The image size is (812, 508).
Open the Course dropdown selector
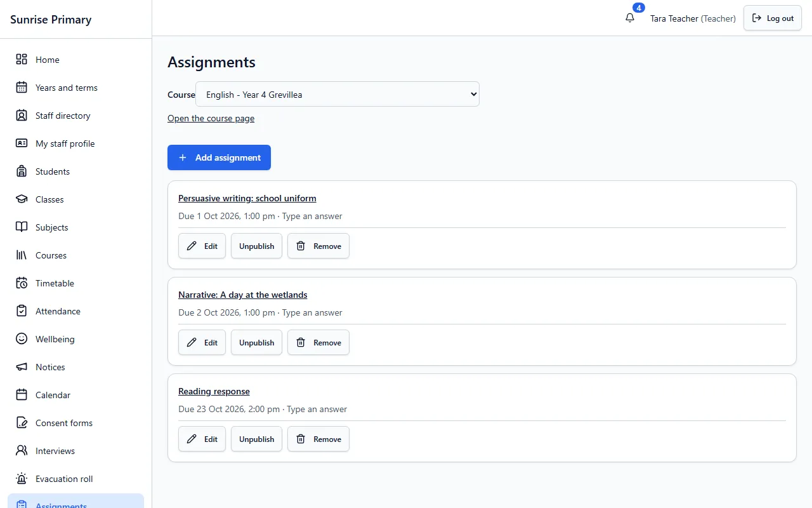tap(337, 94)
